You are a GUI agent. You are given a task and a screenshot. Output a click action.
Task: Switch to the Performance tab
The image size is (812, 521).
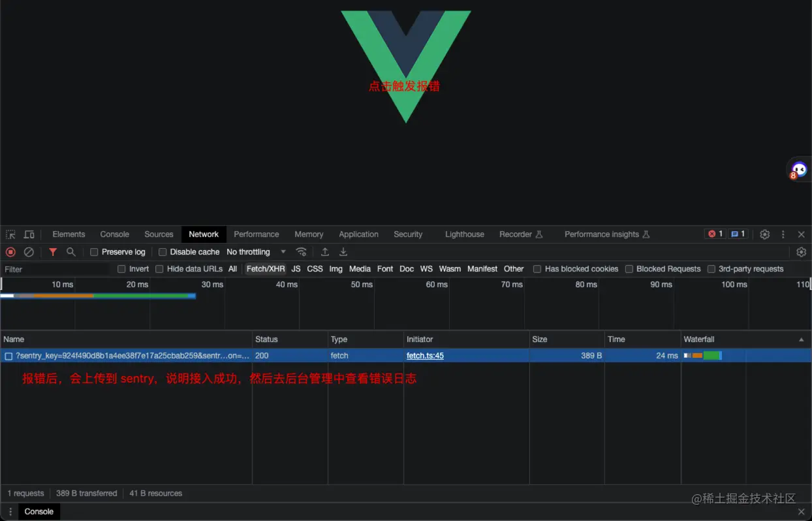tap(257, 234)
